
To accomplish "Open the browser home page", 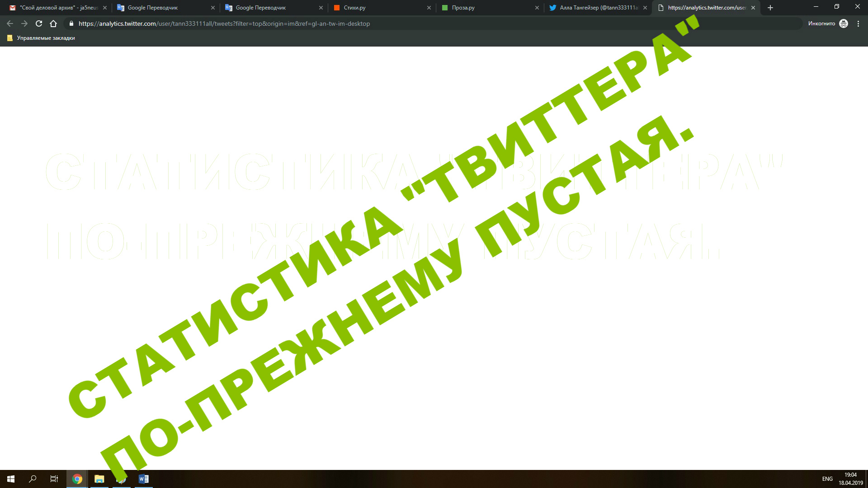I will 53,23.
